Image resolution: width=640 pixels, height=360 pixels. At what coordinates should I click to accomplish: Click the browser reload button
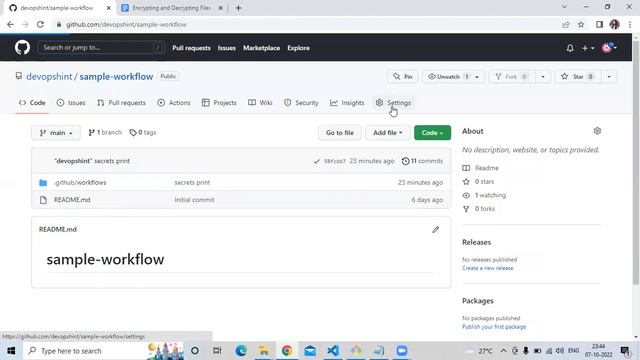point(40,24)
